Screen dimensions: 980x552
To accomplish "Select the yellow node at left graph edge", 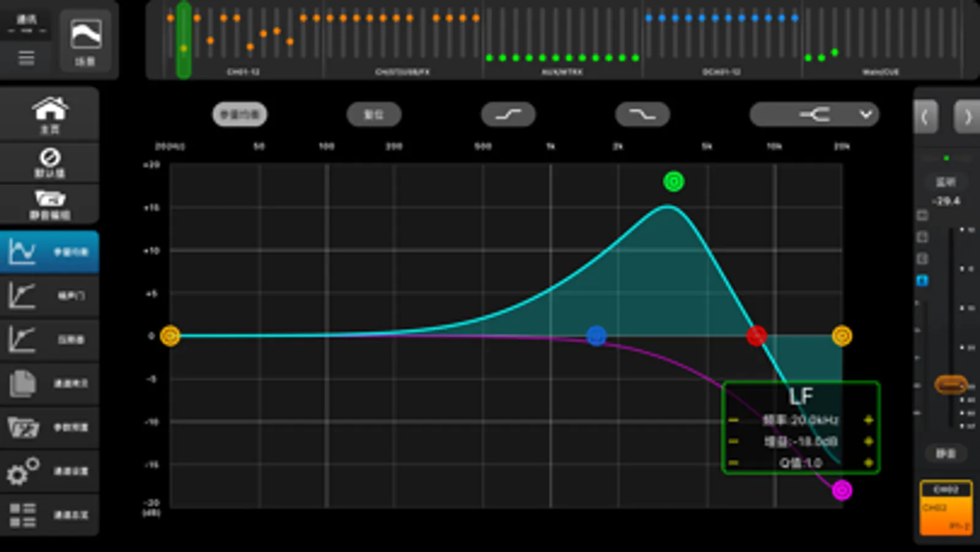I will click(170, 335).
